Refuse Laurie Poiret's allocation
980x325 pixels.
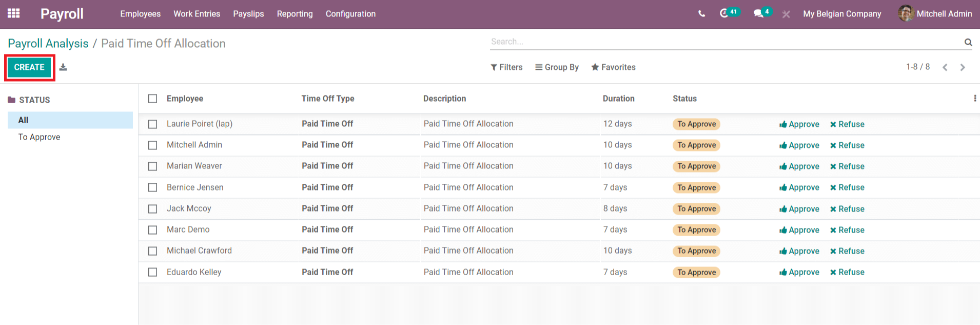point(847,124)
